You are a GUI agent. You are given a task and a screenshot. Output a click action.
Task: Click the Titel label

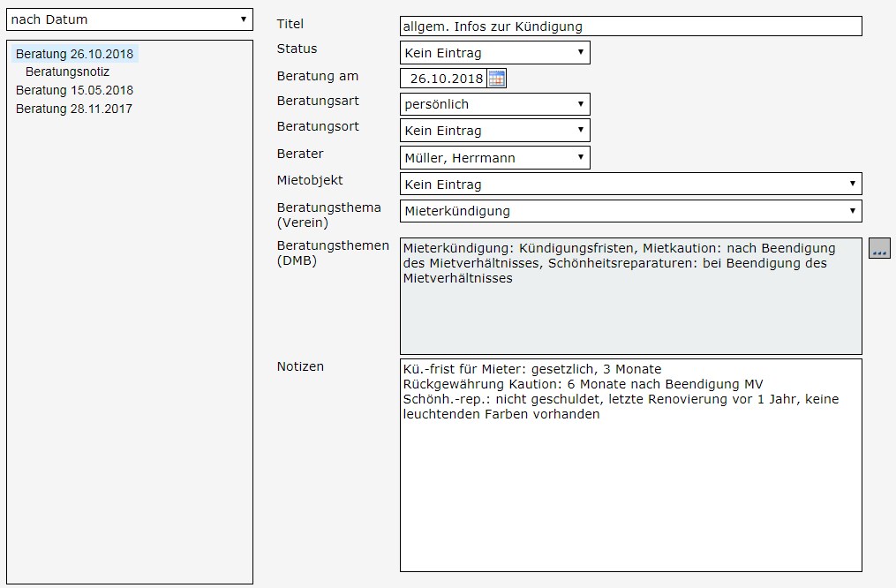pos(290,24)
